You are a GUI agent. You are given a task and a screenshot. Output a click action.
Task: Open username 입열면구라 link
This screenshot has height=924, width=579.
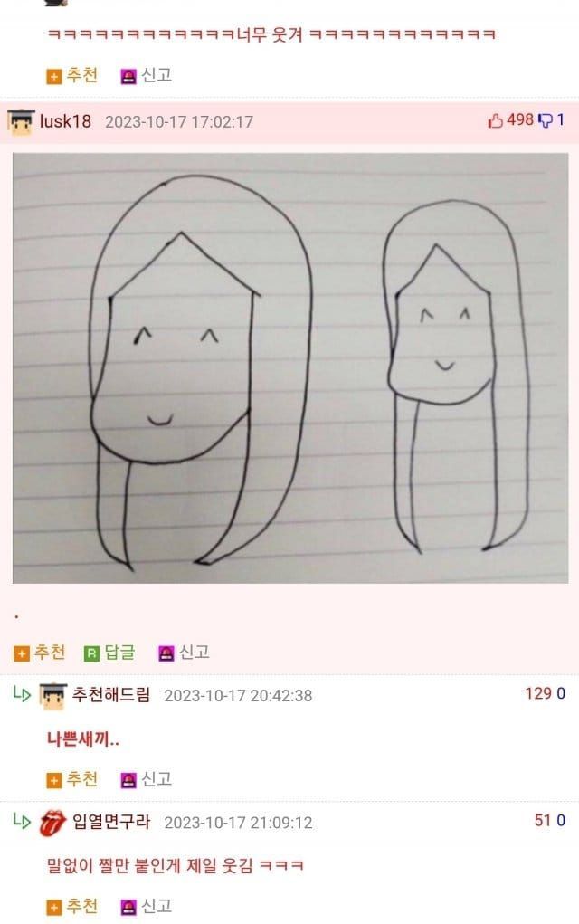click(x=110, y=822)
